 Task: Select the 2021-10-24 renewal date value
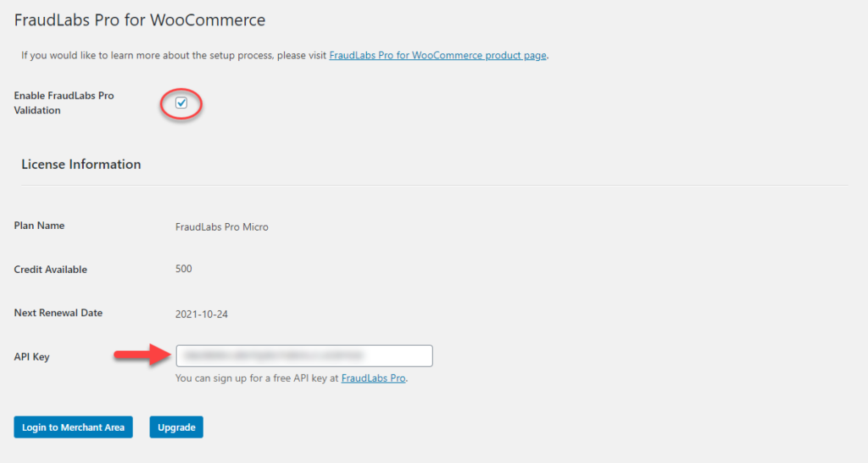(x=202, y=314)
